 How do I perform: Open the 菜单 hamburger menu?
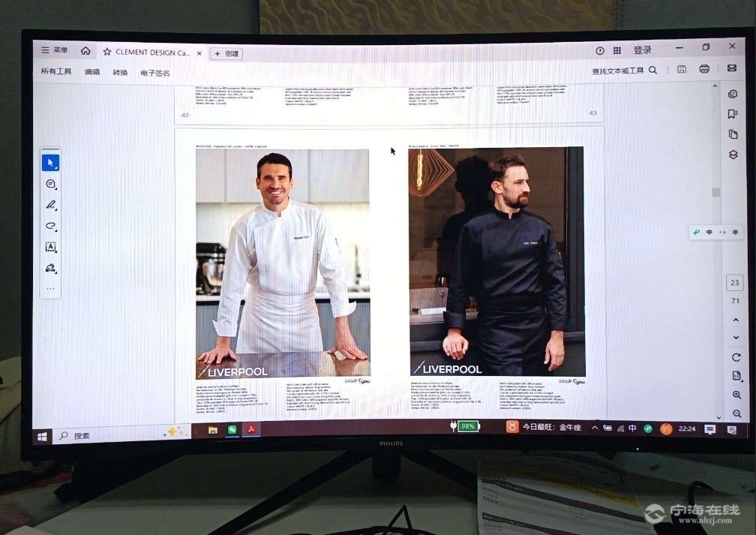54,50
